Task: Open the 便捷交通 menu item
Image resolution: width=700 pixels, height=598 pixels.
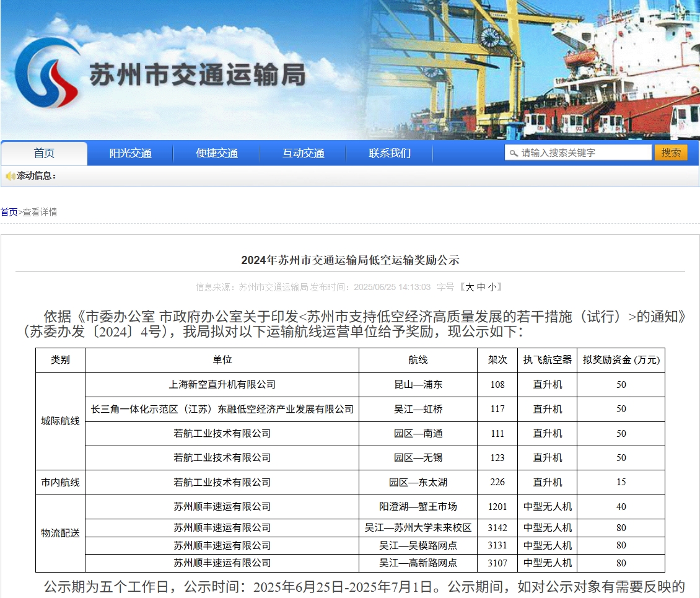Action: point(217,154)
